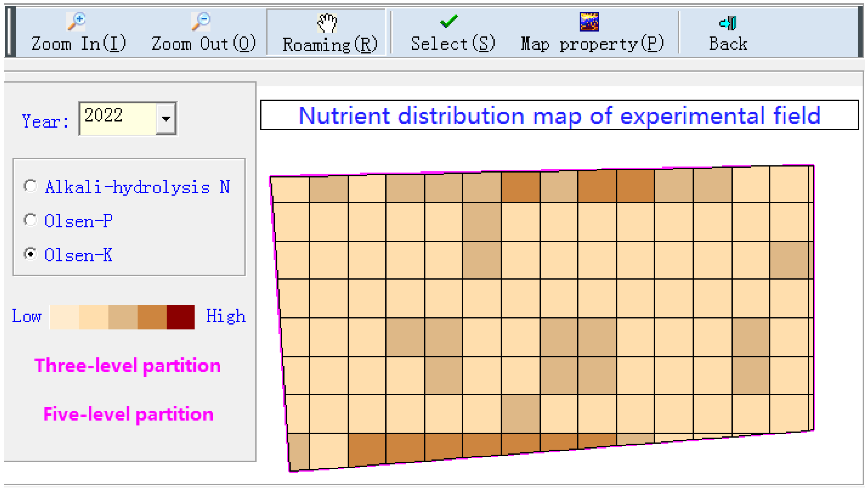Viewport: 868px width, 490px height.
Task: Click the Zoom Out(O) label
Action: 203,44
